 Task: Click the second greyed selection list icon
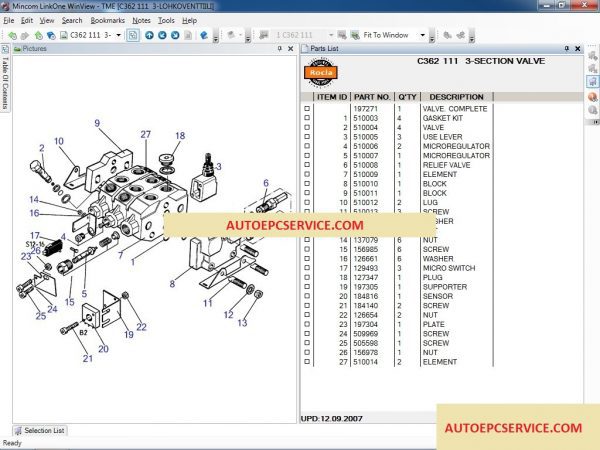461,35
